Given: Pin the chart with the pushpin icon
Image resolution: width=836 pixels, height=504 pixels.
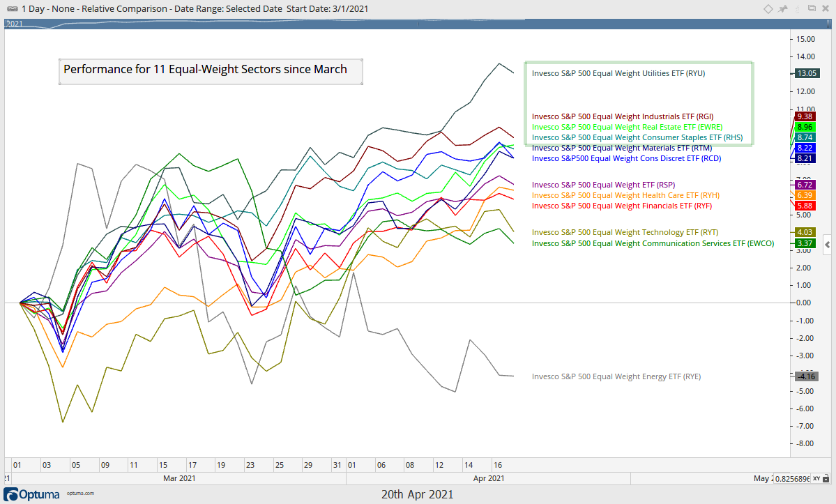Looking at the screenshot, I should coord(783,8).
